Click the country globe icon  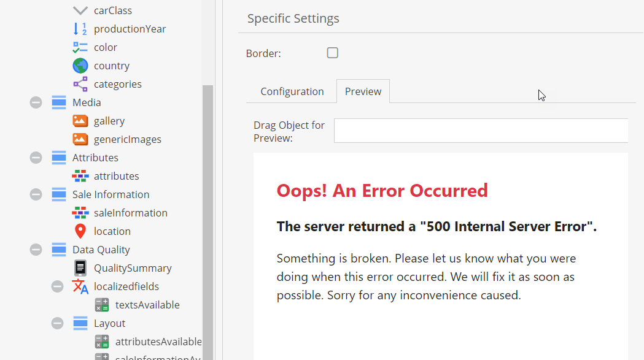coord(80,66)
